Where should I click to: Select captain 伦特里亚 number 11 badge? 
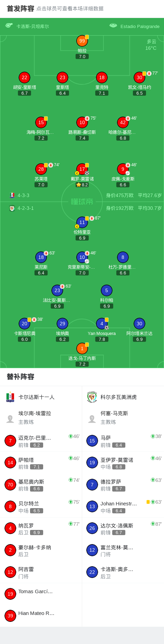(82, 222)
